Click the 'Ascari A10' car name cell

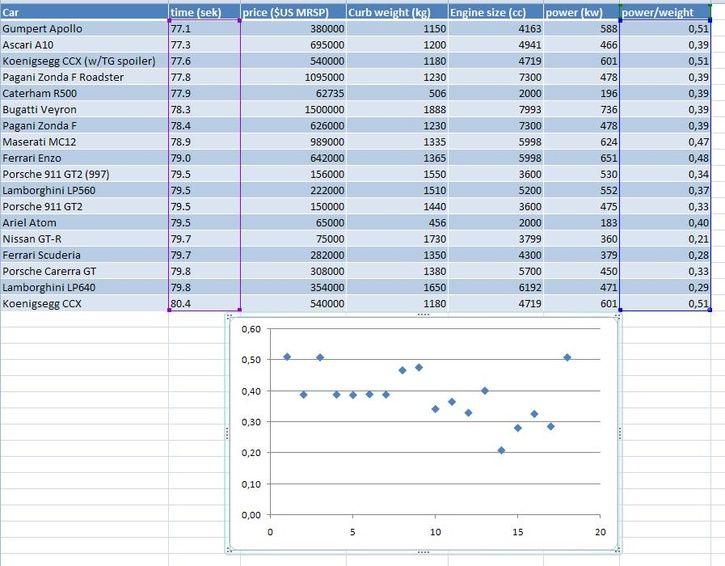click(84, 45)
